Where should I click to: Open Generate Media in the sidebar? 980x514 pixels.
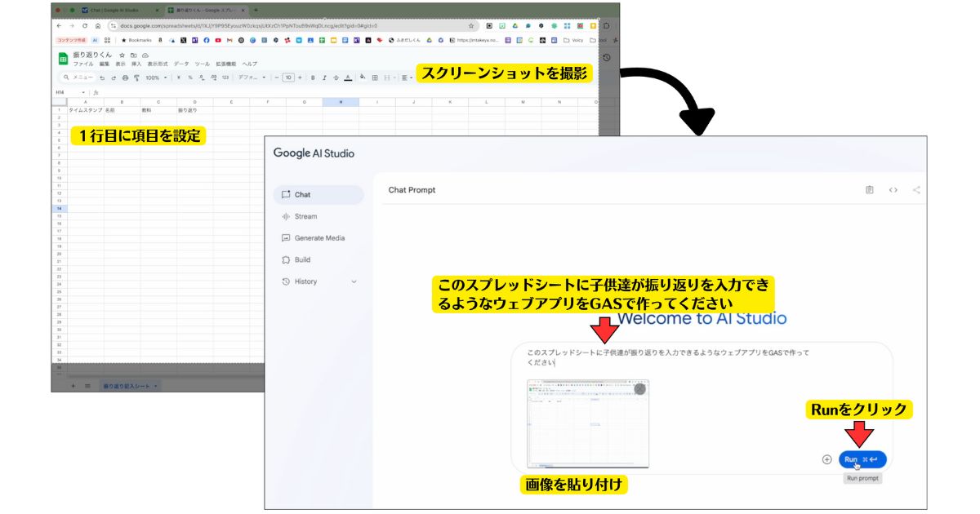tap(322, 237)
